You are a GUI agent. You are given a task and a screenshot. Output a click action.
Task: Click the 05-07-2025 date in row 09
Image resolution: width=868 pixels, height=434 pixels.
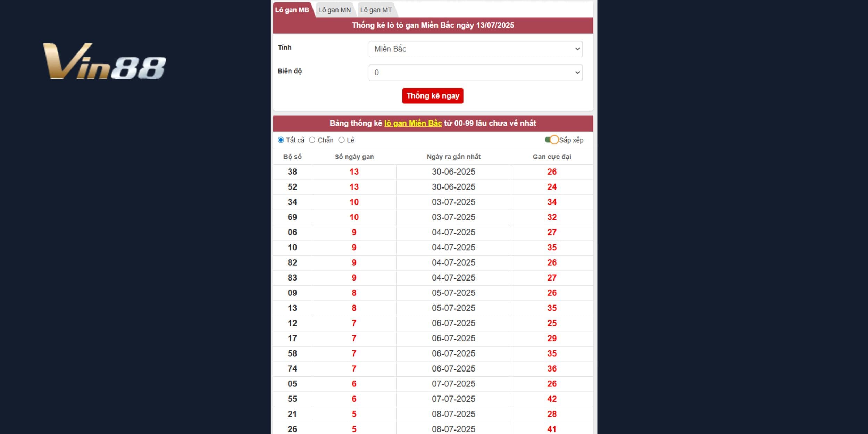453,293
